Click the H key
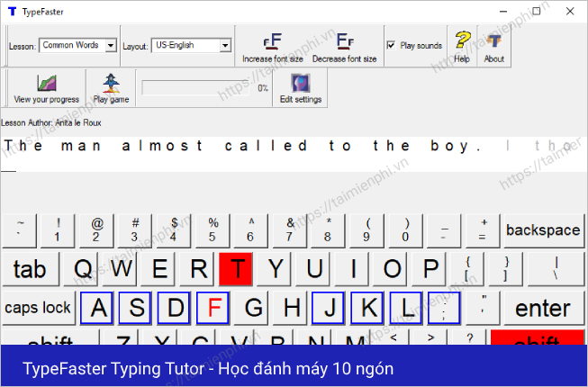 click(290, 308)
